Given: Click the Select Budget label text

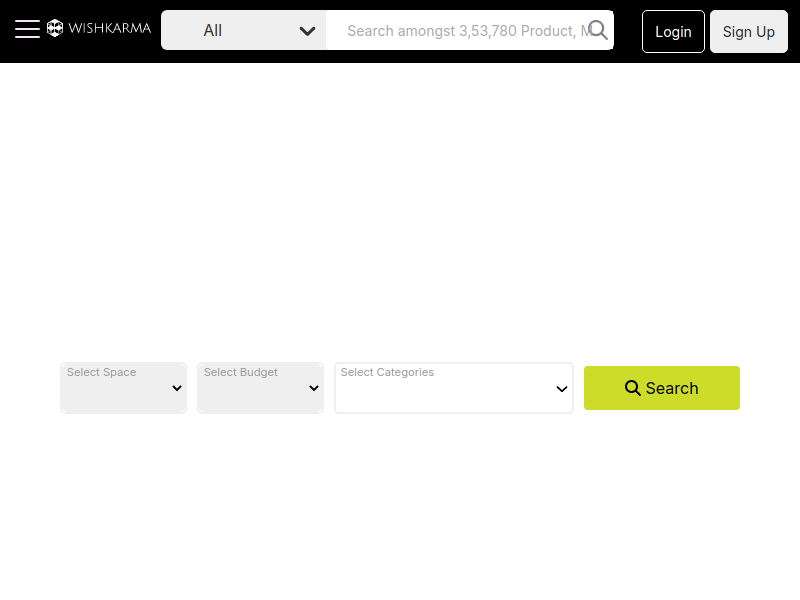Looking at the screenshot, I should 241,372.
